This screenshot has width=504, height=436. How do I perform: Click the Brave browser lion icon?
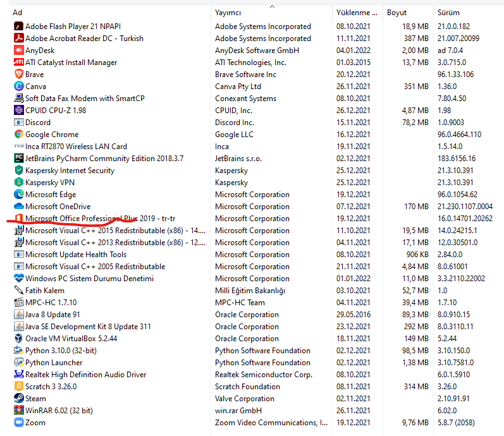click(x=18, y=74)
